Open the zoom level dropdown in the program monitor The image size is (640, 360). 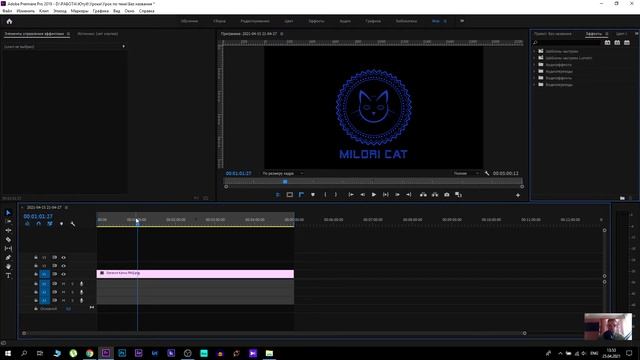282,173
